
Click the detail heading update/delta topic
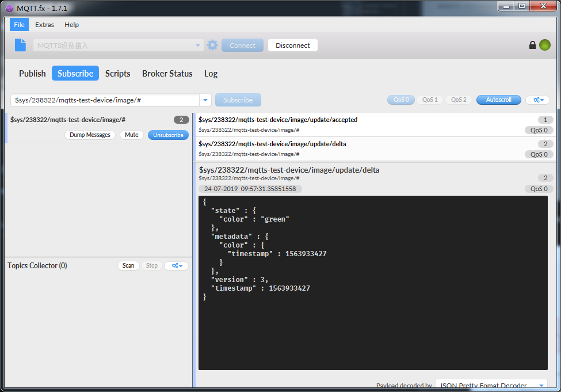pyautogui.click(x=289, y=170)
